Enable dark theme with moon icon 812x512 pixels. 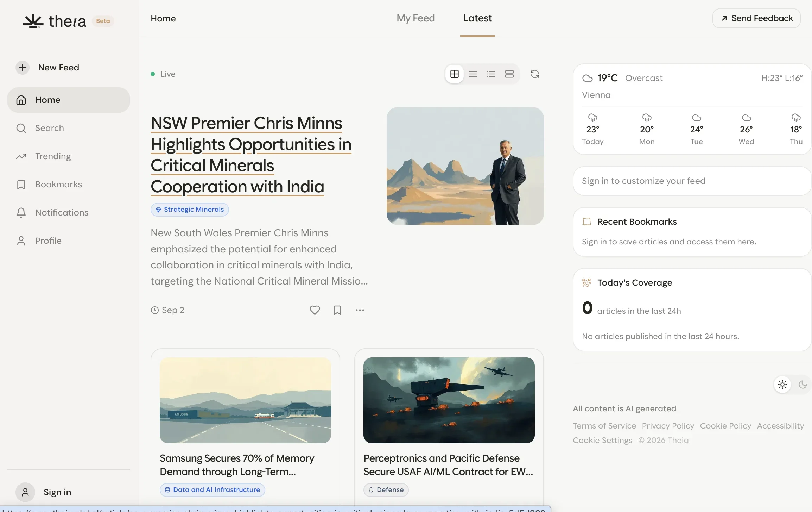coord(803,385)
